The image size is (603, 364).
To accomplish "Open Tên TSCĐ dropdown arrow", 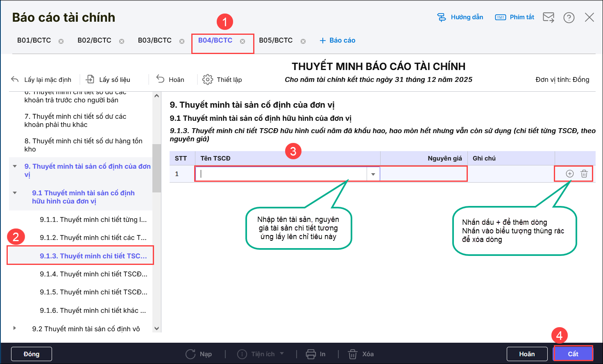I will [x=373, y=174].
